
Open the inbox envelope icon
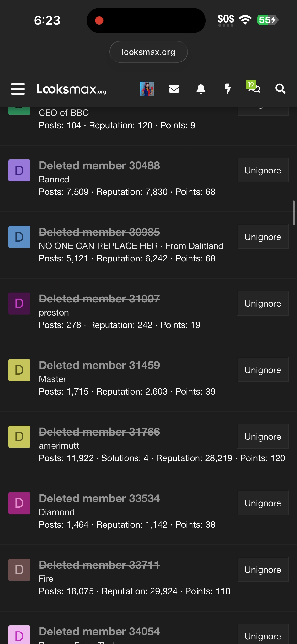pos(174,89)
